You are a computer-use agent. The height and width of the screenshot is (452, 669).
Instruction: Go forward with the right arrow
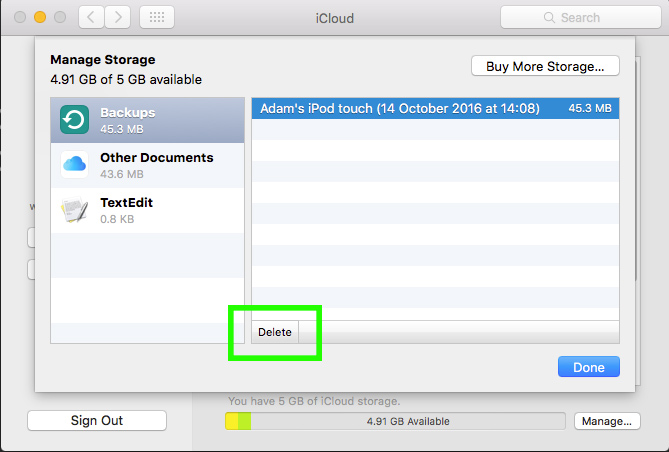coord(118,17)
